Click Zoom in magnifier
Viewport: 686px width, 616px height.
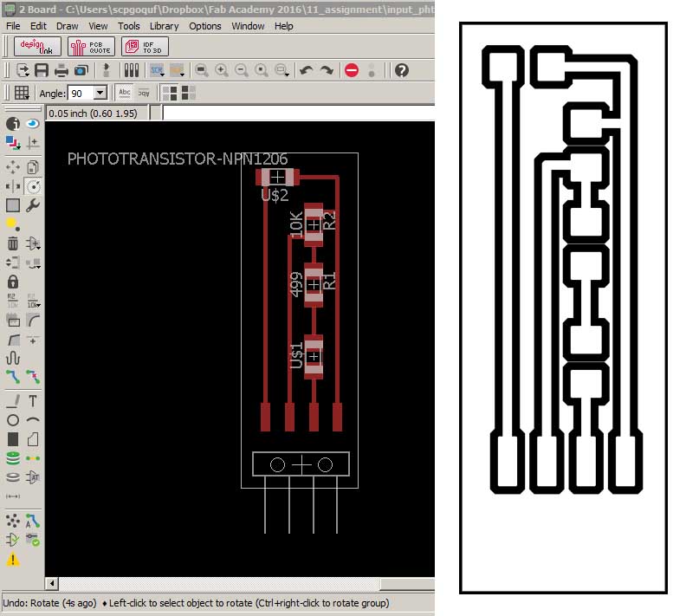pos(222,70)
